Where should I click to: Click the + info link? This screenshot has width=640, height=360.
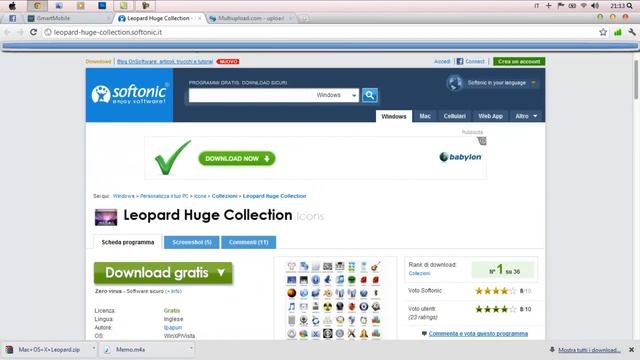pos(173,291)
